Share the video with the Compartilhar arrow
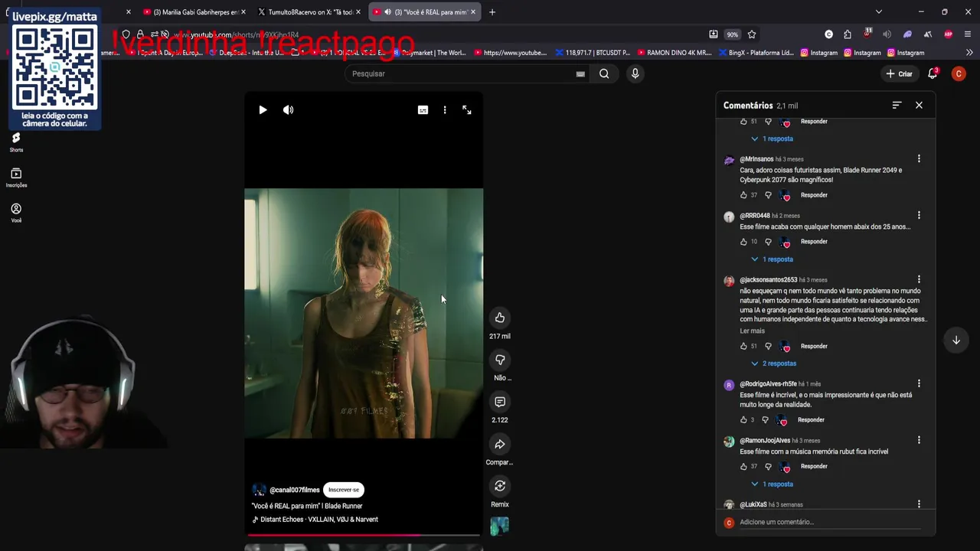This screenshot has height=551, width=980. [x=500, y=444]
